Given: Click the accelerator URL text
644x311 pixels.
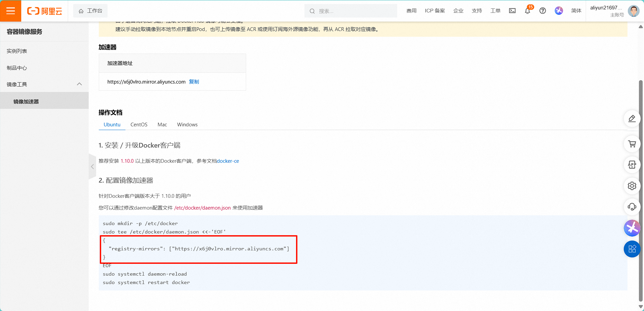Looking at the screenshot, I should coord(146,82).
